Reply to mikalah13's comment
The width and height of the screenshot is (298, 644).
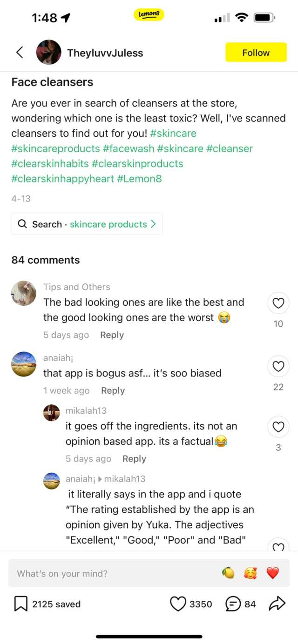(x=134, y=459)
